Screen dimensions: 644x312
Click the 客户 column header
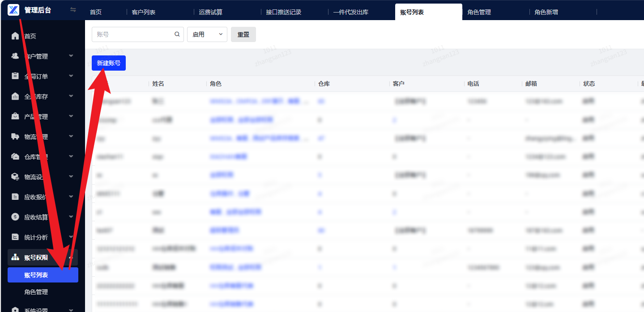pos(399,84)
